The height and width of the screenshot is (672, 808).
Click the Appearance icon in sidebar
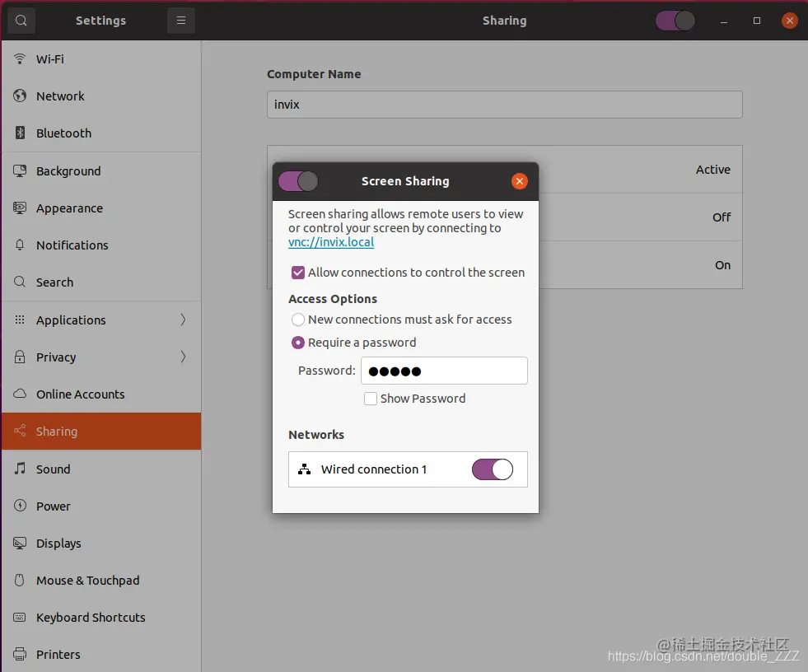click(x=20, y=208)
